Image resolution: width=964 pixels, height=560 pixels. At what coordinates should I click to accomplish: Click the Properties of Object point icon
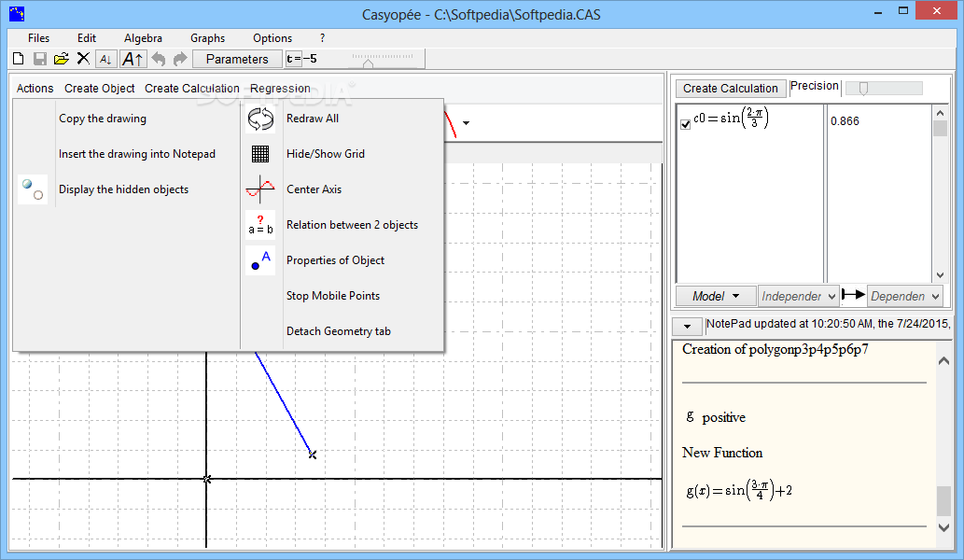tap(260, 260)
